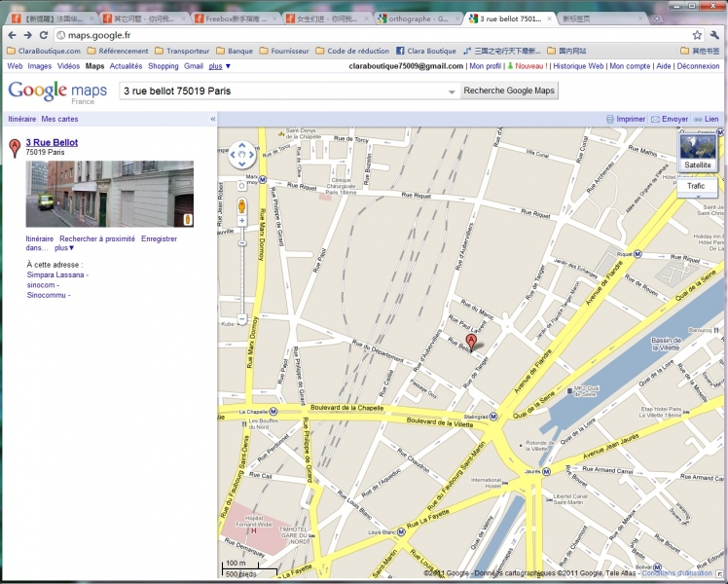This screenshot has height=584, width=728.
Task: Click the Jaurès metro station icon
Action: click(546, 472)
